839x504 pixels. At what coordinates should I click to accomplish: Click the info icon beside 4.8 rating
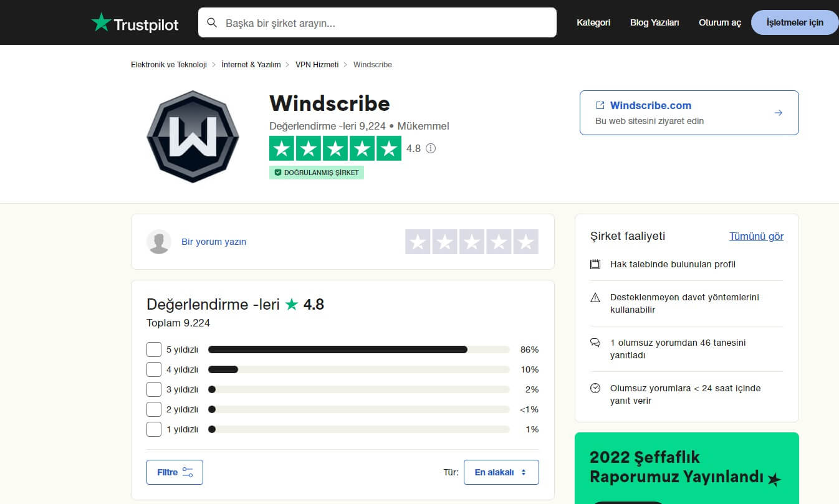[430, 148]
